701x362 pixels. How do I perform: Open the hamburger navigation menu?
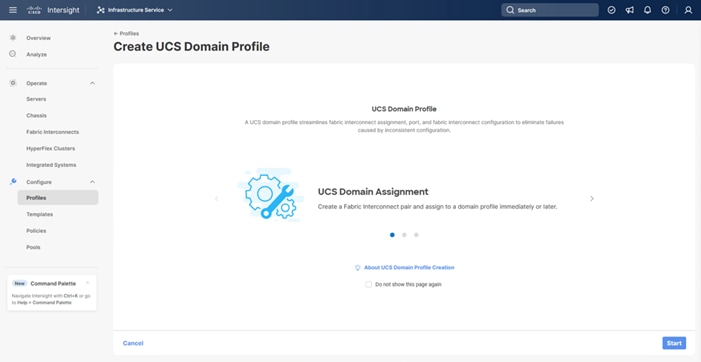[13, 10]
